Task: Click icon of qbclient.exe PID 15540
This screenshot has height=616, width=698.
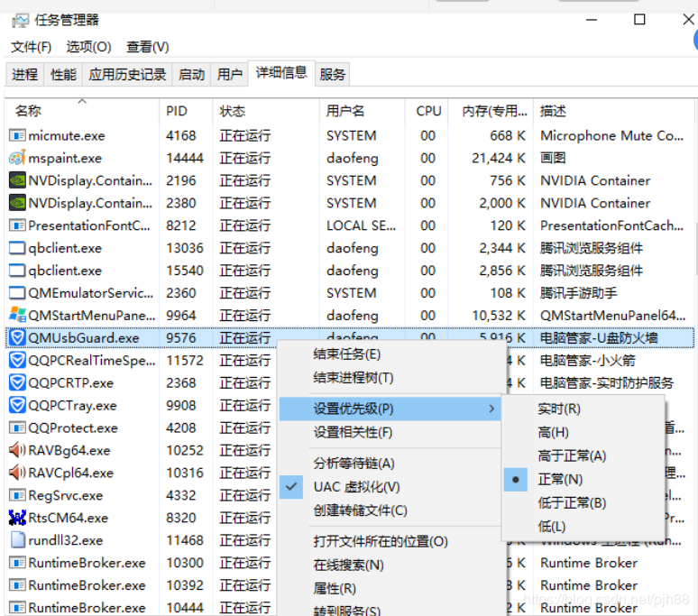Action: [x=17, y=271]
